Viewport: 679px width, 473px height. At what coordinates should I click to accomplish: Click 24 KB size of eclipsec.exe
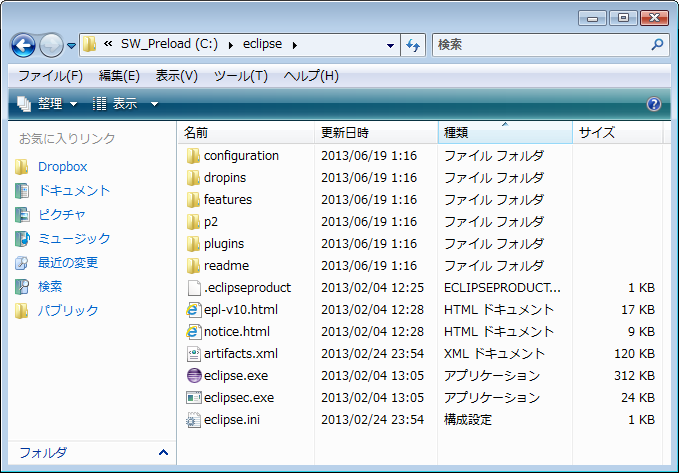[x=638, y=398]
